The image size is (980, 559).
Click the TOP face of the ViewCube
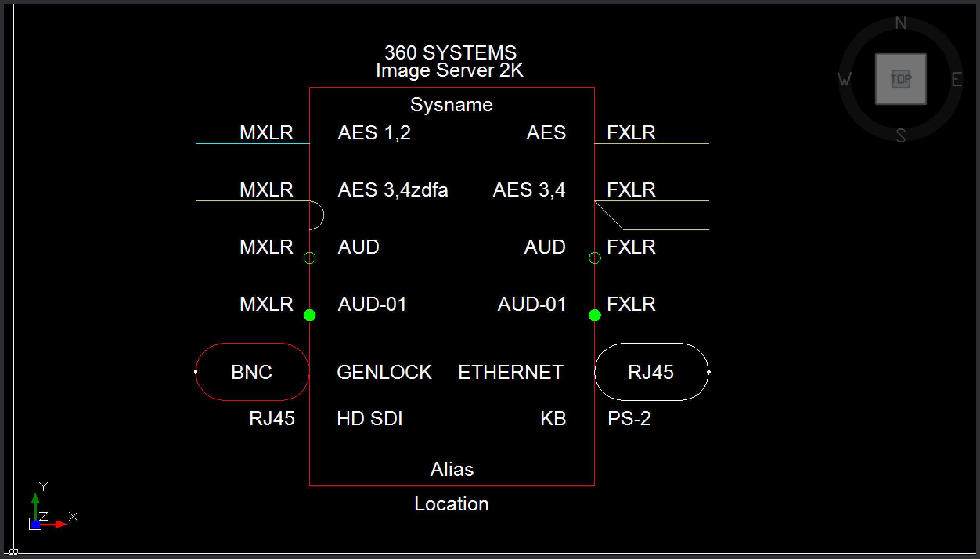(901, 79)
